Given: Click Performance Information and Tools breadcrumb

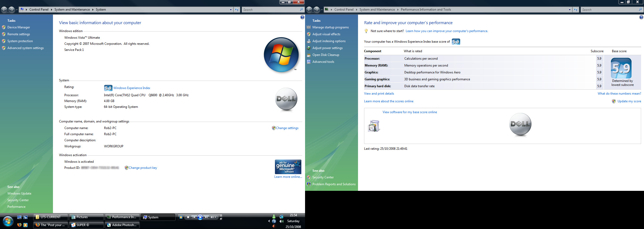Looking at the screenshot, I should tap(426, 10).
